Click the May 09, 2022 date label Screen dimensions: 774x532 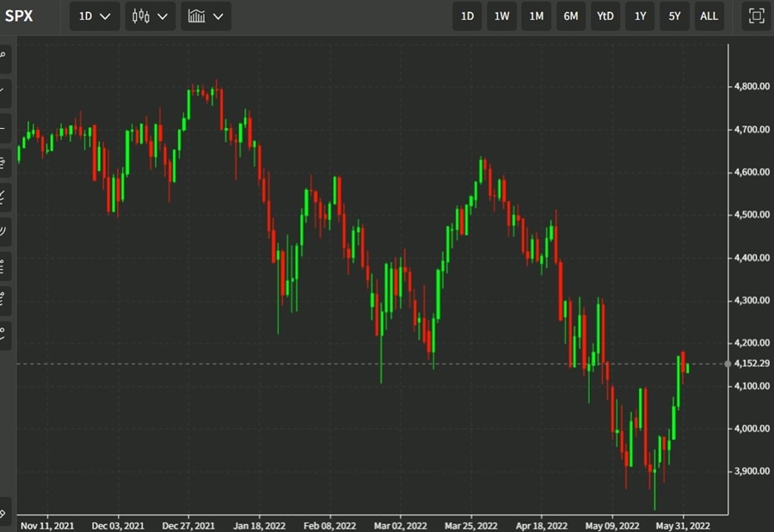point(612,526)
